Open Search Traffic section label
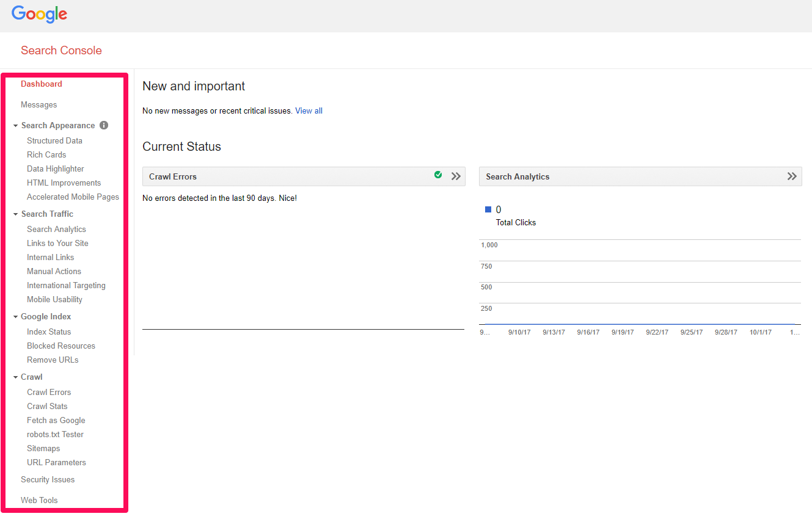The image size is (812, 522). point(47,214)
